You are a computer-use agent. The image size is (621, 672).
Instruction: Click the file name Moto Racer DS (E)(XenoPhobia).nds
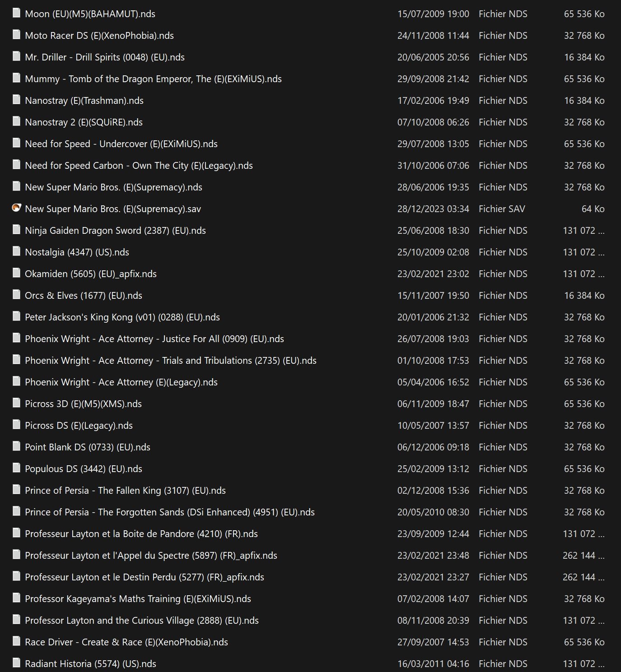(99, 36)
